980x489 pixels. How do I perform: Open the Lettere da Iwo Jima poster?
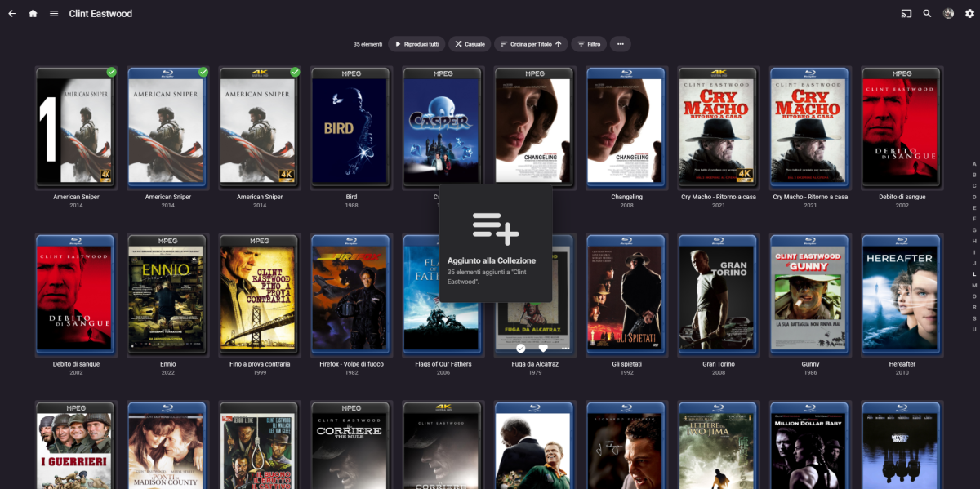(x=719, y=445)
